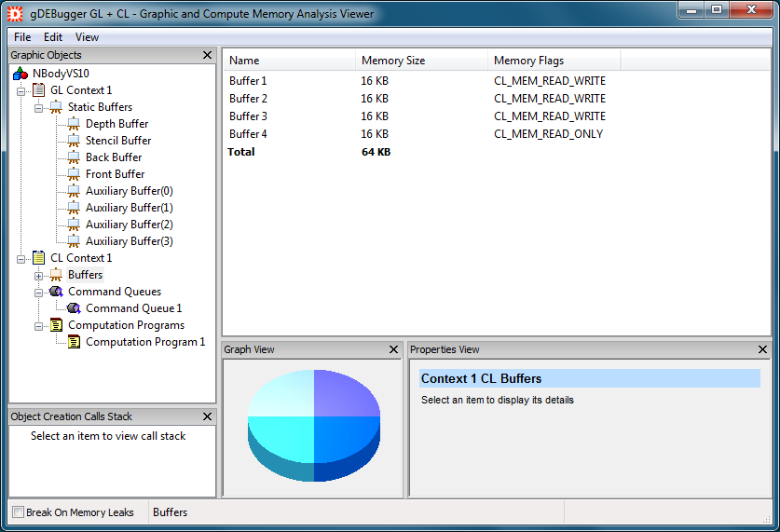Click the Command Queue 1 icon
This screenshot has width=780, height=532.
tap(74, 308)
